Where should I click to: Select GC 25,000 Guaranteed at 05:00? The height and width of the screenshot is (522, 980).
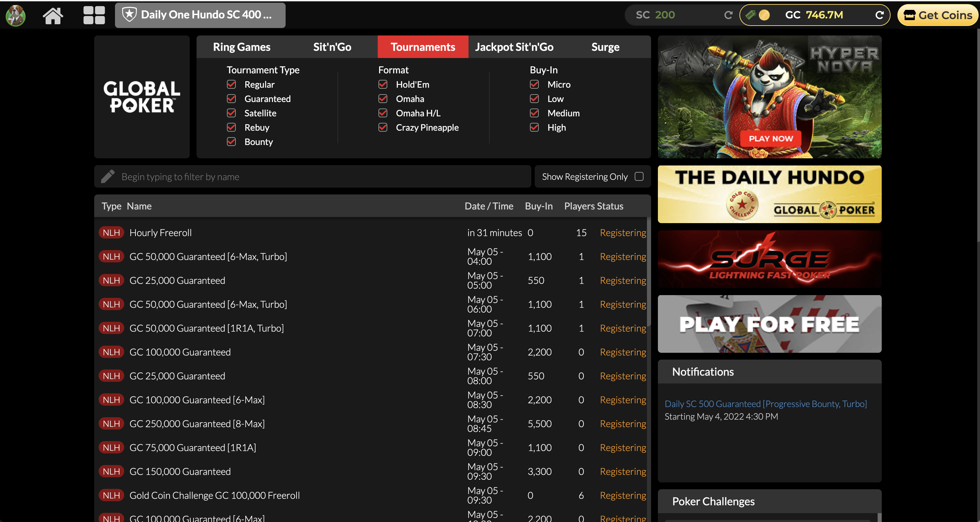(x=371, y=280)
